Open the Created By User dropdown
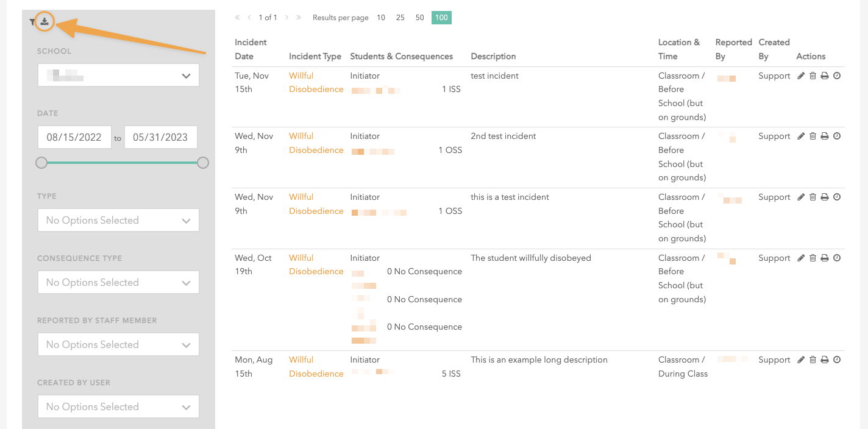This screenshot has height=429, width=868. (118, 407)
